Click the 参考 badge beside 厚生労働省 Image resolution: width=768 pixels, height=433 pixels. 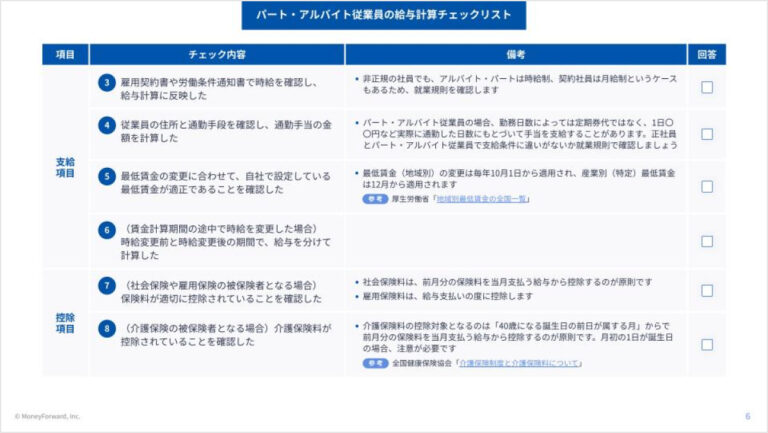point(375,199)
